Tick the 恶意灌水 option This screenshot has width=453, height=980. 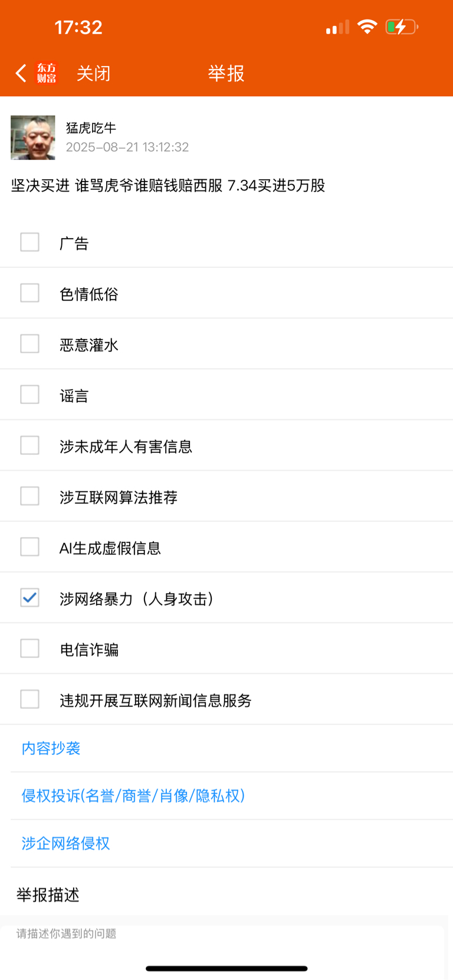(29, 344)
